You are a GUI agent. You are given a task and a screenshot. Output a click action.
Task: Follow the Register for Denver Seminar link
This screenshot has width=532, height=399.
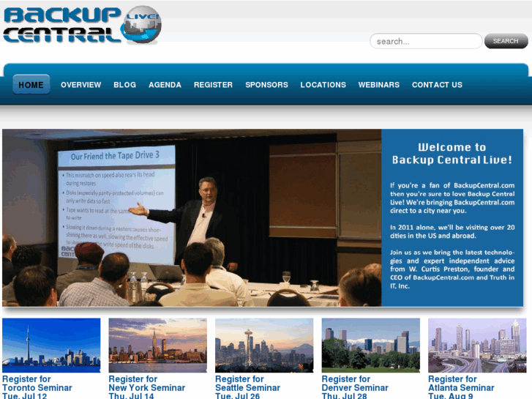tap(355, 387)
